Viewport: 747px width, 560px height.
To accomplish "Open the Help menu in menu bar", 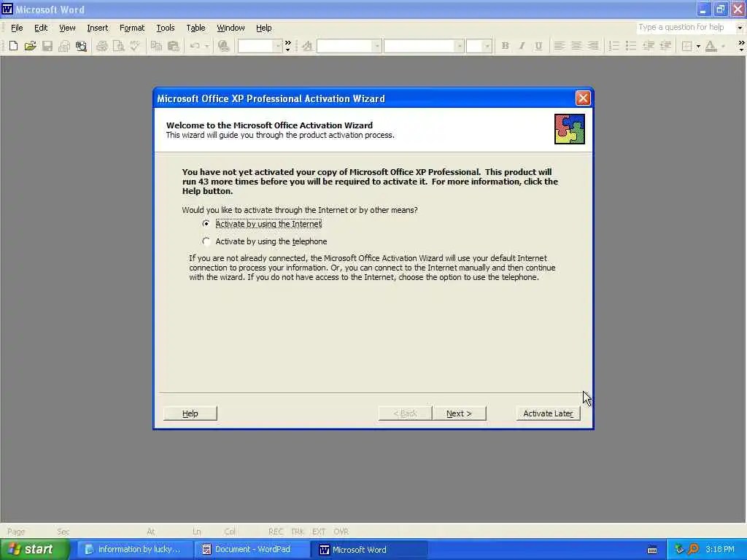I will point(264,28).
